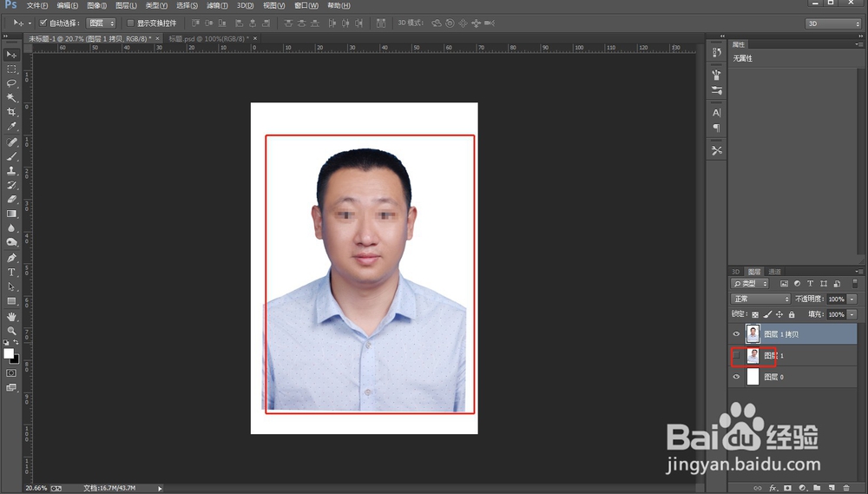Enable show transform controls checkbox

pos(131,23)
